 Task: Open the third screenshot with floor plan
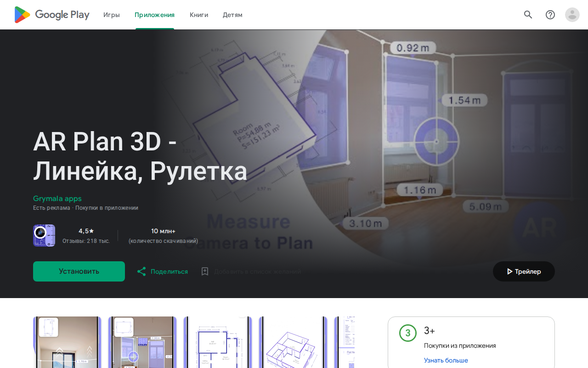[218, 342]
